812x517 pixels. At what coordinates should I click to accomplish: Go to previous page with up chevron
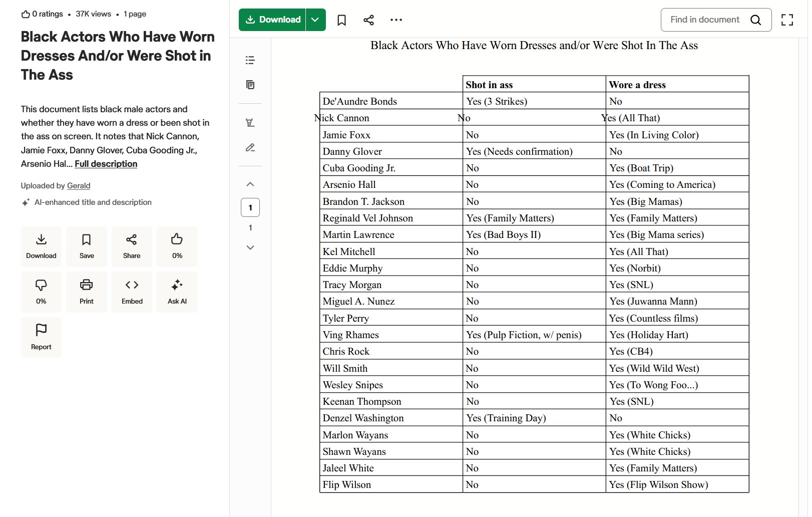(x=250, y=184)
